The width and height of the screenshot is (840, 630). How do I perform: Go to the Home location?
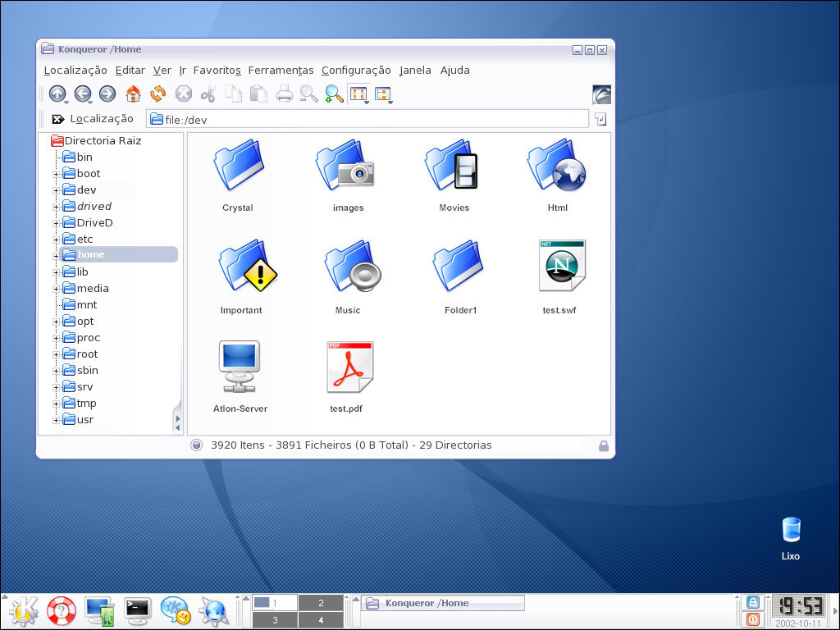(x=133, y=94)
